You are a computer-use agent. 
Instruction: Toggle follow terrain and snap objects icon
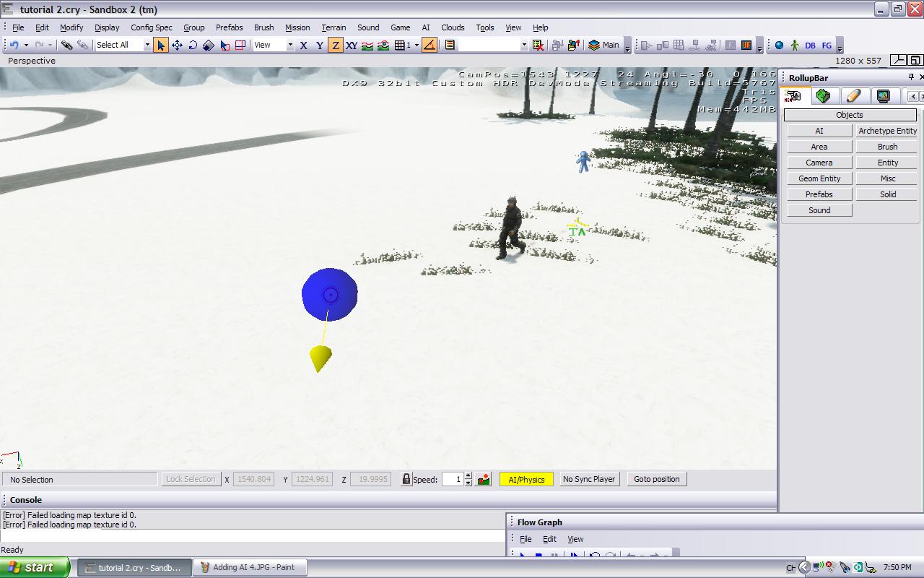point(383,45)
